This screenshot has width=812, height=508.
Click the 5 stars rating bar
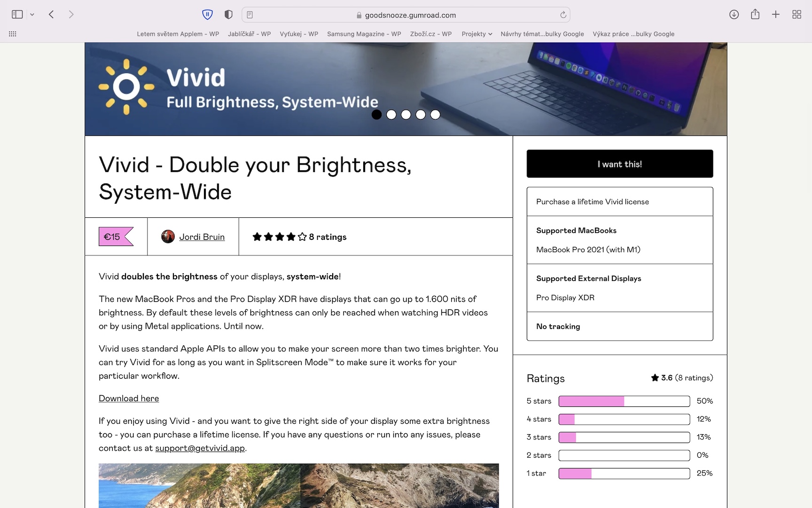[624, 401]
